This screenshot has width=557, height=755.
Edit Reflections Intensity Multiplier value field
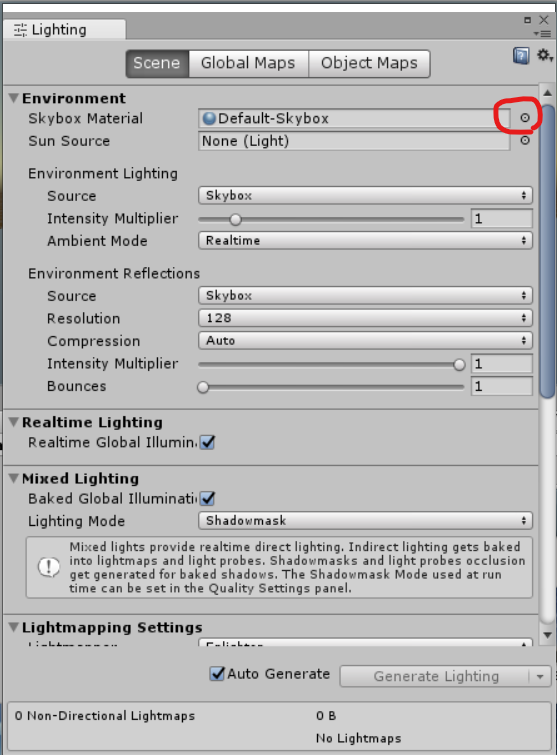point(502,364)
